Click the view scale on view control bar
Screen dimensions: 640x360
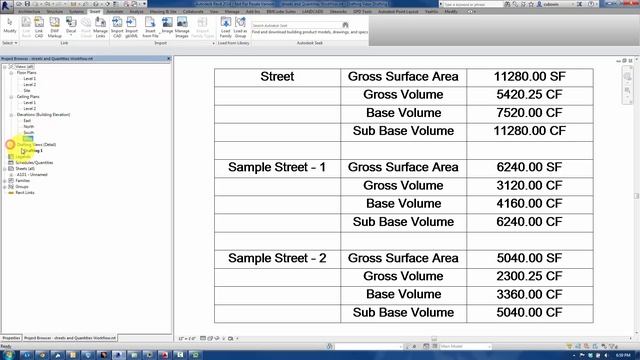(187, 338)
